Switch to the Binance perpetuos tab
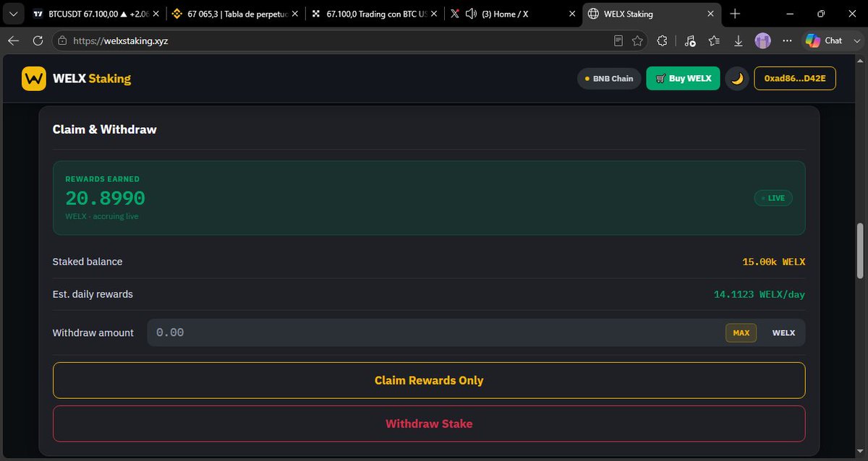 (x=234, y=14)
